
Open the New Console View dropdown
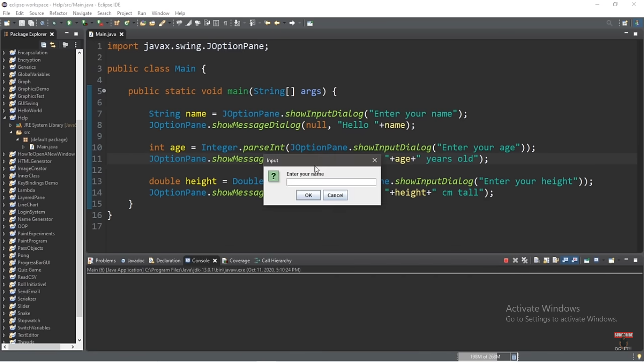[619, 261]
